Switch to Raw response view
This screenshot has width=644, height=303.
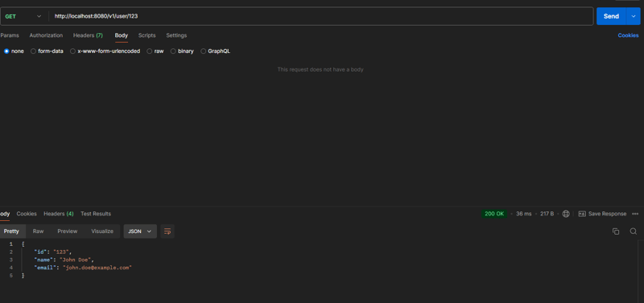coord(38,231)
